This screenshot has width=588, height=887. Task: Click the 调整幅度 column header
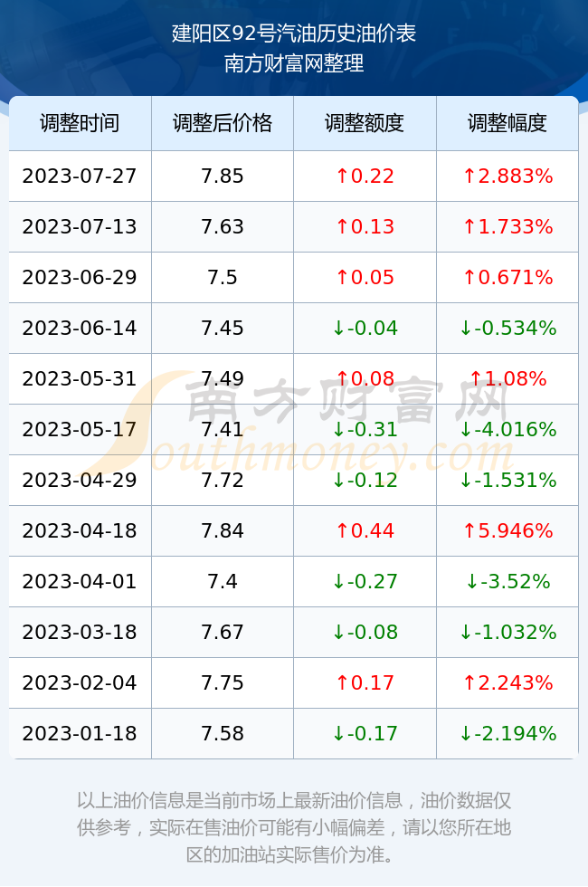pos(507,123)
